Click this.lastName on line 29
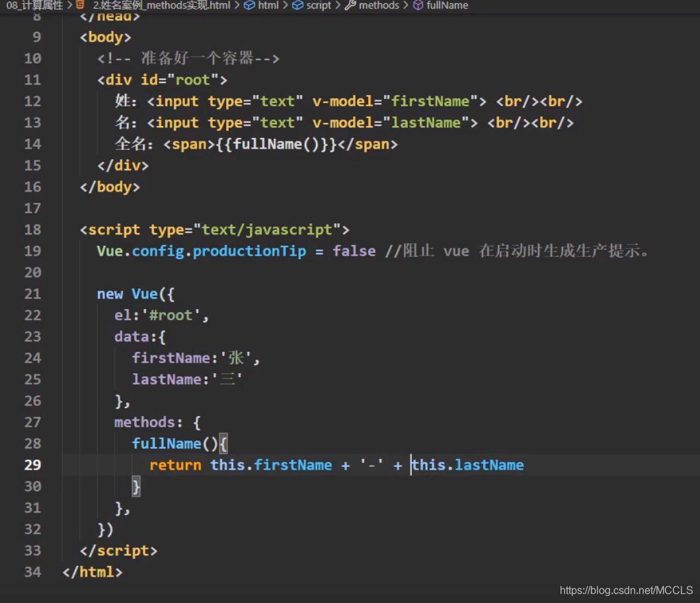The width and height of the screenshot is (700, 603). [x=467, y=465]
